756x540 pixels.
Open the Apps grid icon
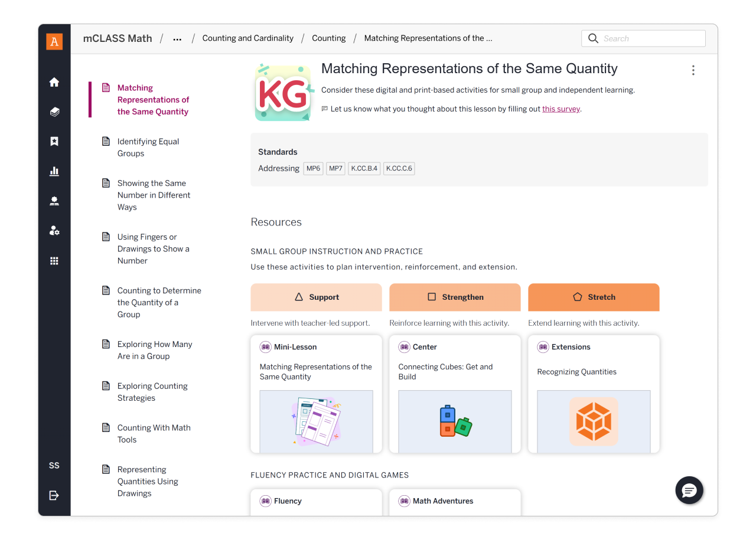[x=54, y=260]
